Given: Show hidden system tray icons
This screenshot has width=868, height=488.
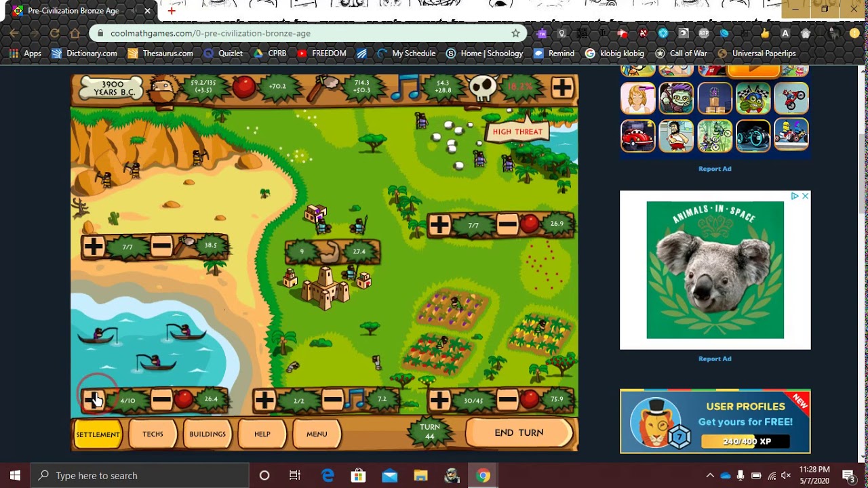Looking at the screenshot, I should click(x=710, y=475).
